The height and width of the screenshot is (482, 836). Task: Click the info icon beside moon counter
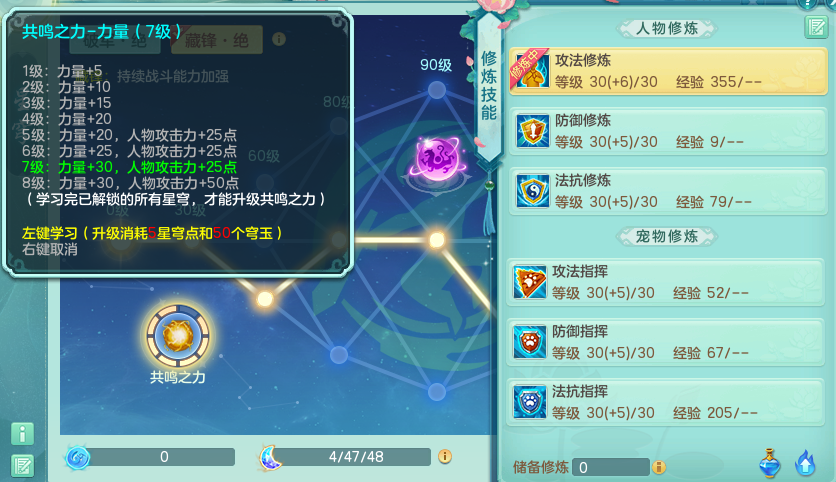coord(445,456)
